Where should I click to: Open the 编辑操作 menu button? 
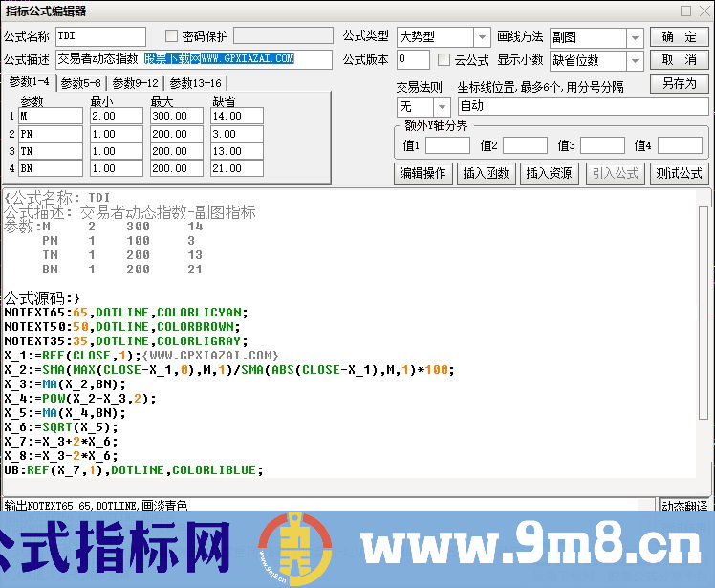coord(422,173)
